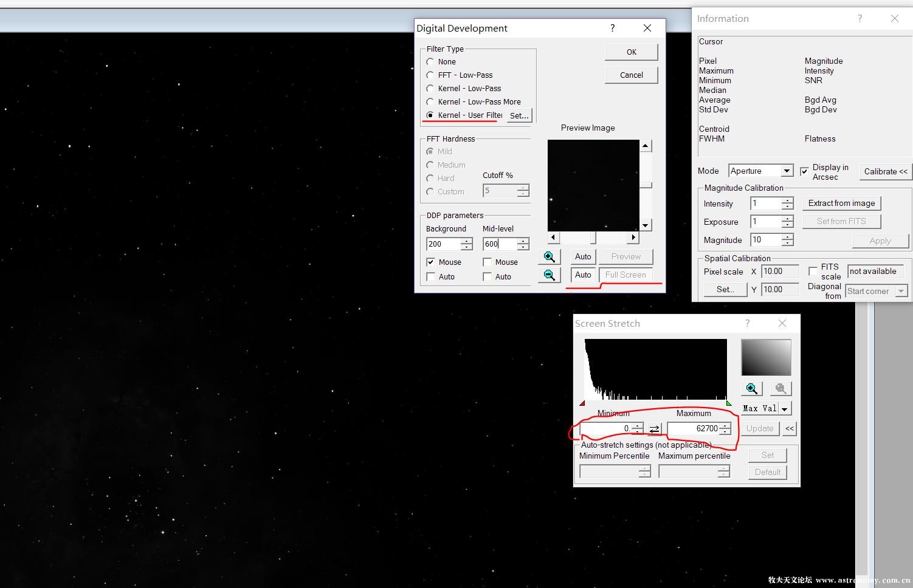Click the help icon in Screen Stretch
This screenshot has height=588, width=913.
[x=748, y=323]
